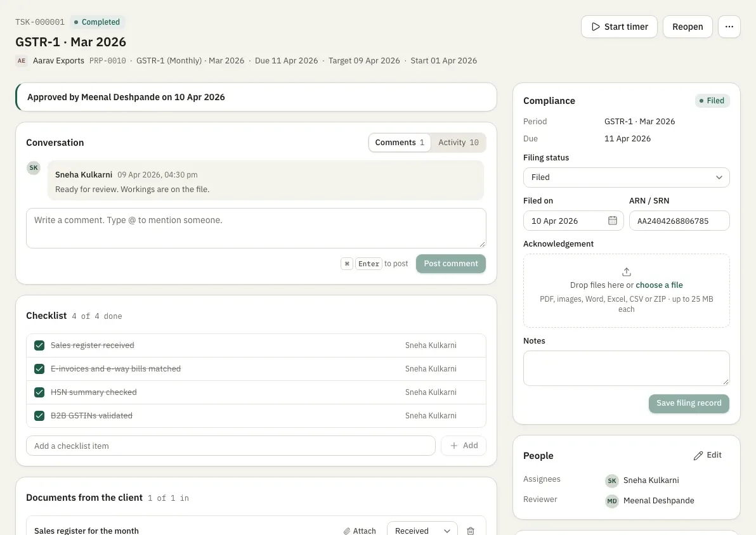
Task: Click the Filed badge in Compliance panel
Action: (712, 101)
